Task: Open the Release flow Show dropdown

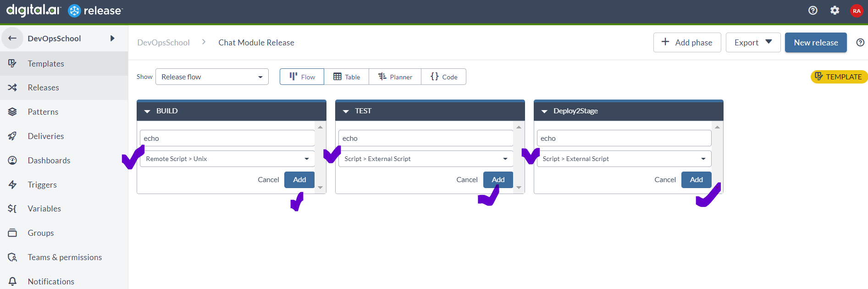Action: pyautogui.click(x=212, y=77)
